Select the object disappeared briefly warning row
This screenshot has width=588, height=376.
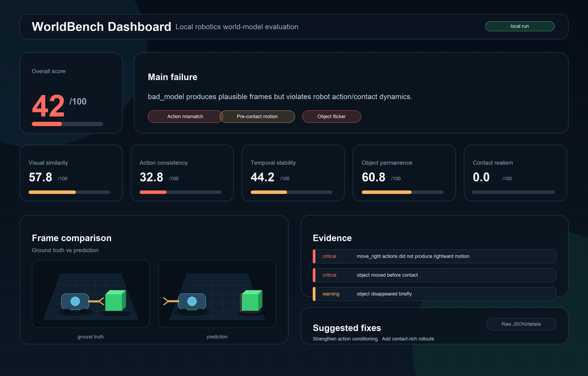[434, 294]
